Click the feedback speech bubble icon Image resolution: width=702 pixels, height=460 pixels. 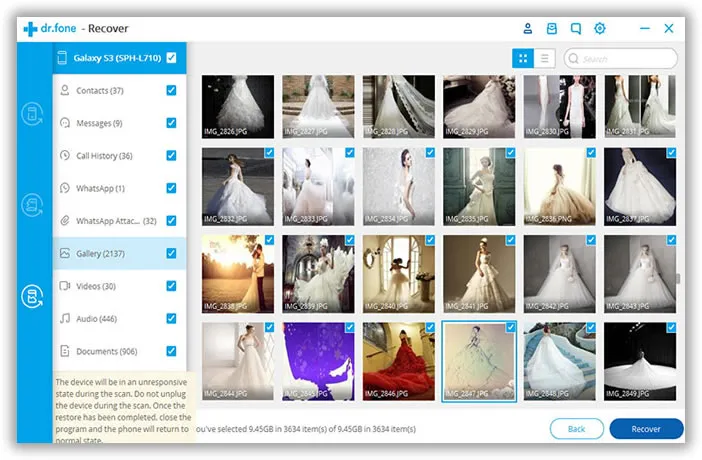(x=576, y=28)
